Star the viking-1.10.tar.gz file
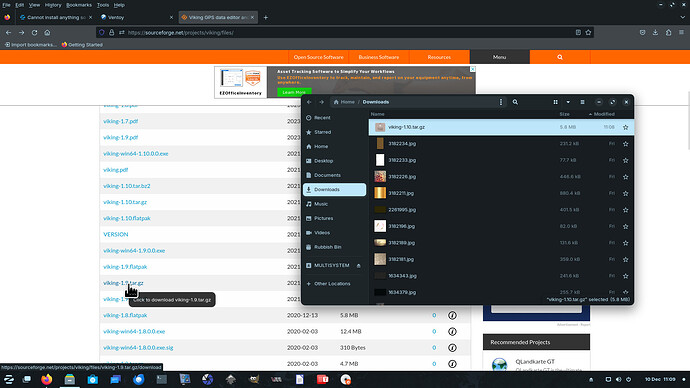690x388 pixels. (625, 127)
